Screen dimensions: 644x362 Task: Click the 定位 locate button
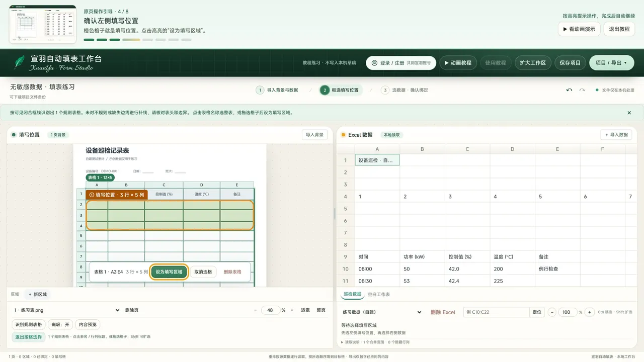537,312
